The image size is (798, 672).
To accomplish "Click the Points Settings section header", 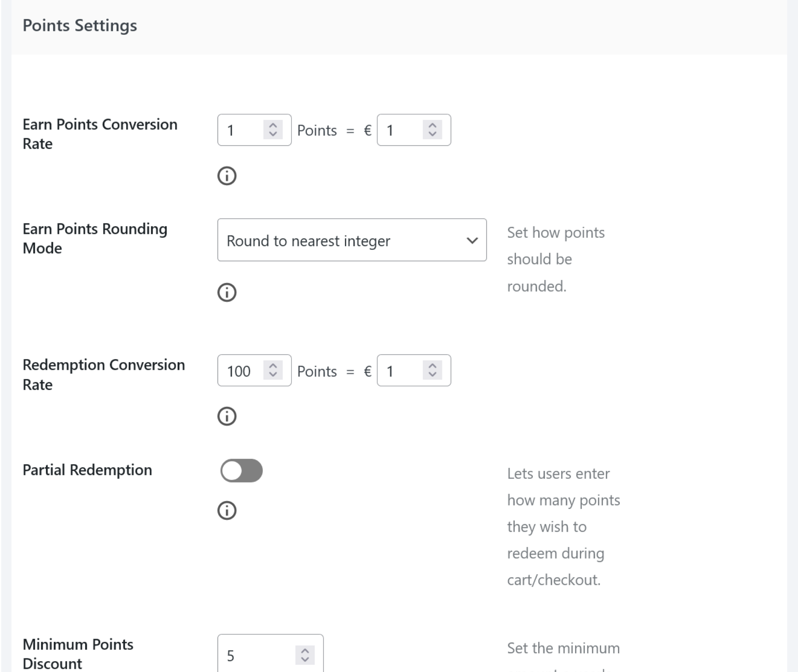I will tap(80, 26).
